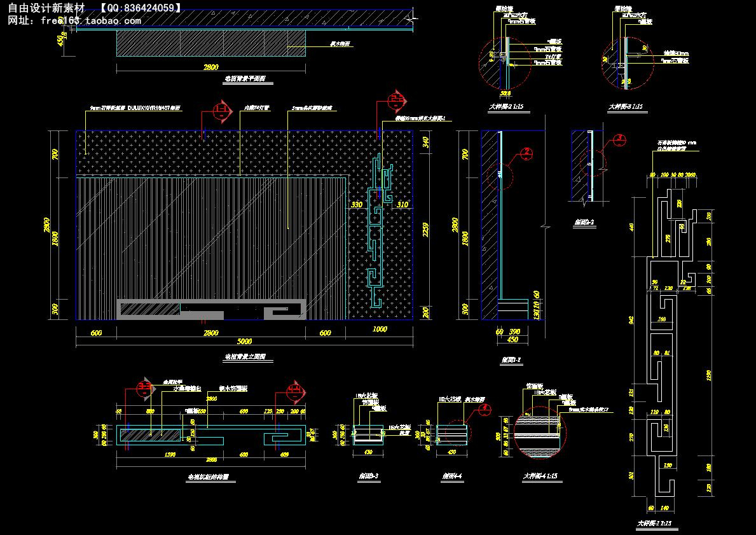Click the '剖面3-3' section title

368,476
